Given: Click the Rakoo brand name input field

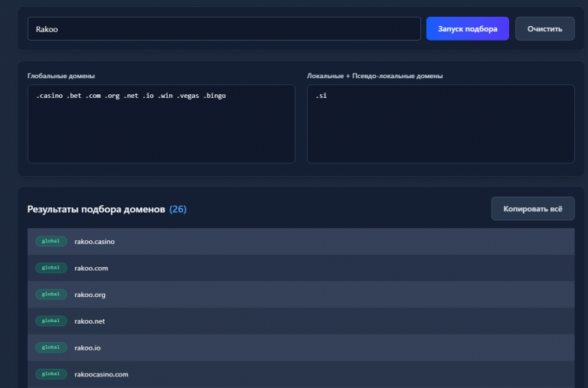Looking at the screenshot, I should 224,29.
